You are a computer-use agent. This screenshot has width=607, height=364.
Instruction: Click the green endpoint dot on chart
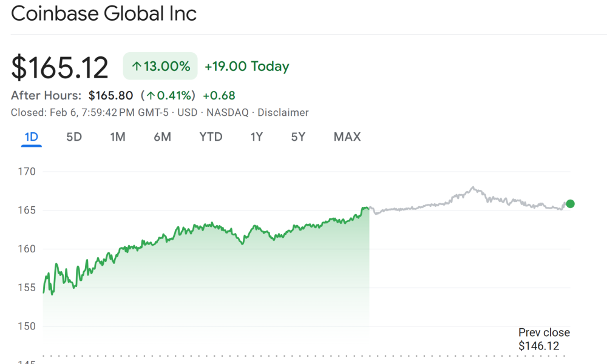tap(570, 204)
